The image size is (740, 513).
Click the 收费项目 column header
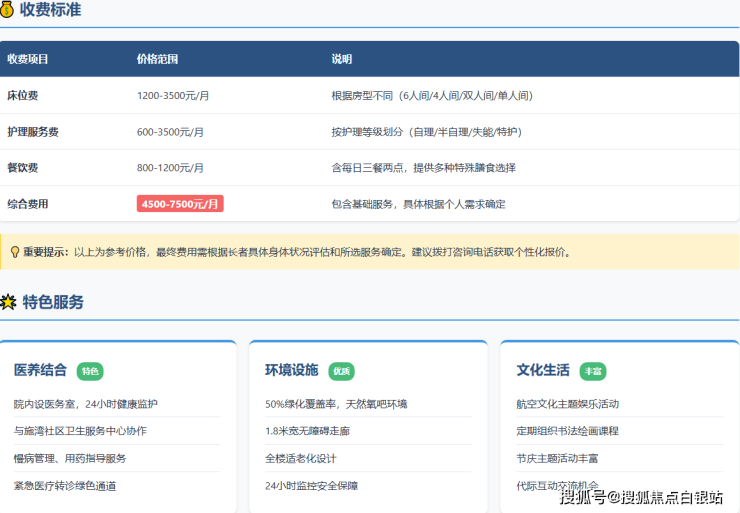(28, 59)
